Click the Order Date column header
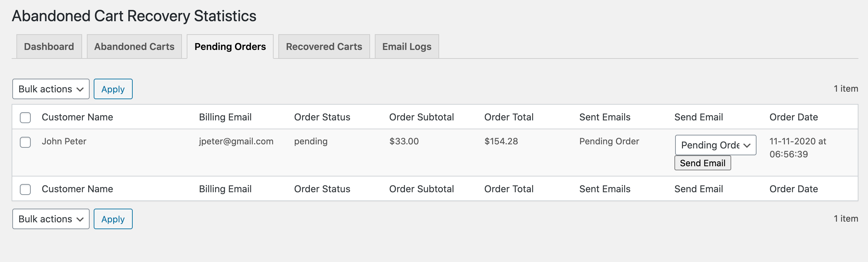The image size is (868, 262). point(793,117)
